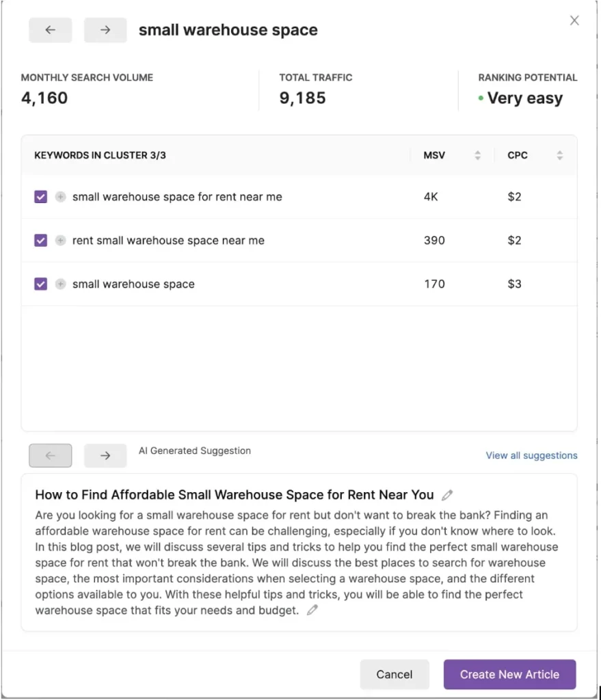Click the pencil icon after the suggestion description

(312, 610)
